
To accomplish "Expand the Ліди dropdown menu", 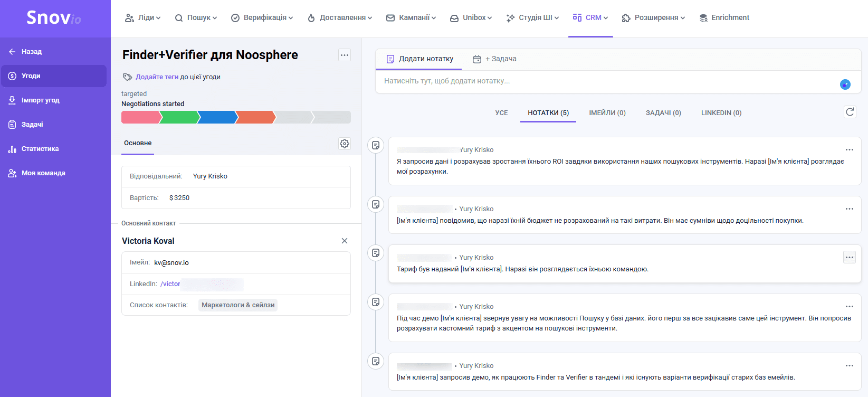I will (142, 18).
